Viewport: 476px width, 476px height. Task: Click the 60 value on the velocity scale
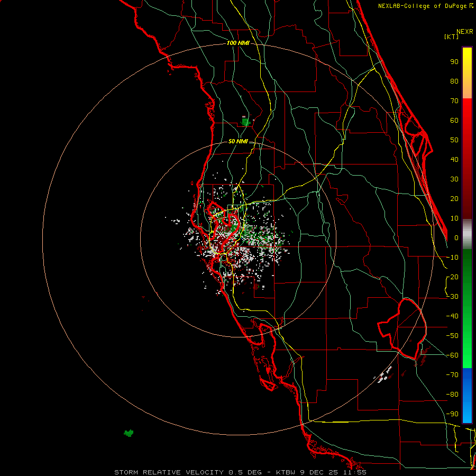454,121
